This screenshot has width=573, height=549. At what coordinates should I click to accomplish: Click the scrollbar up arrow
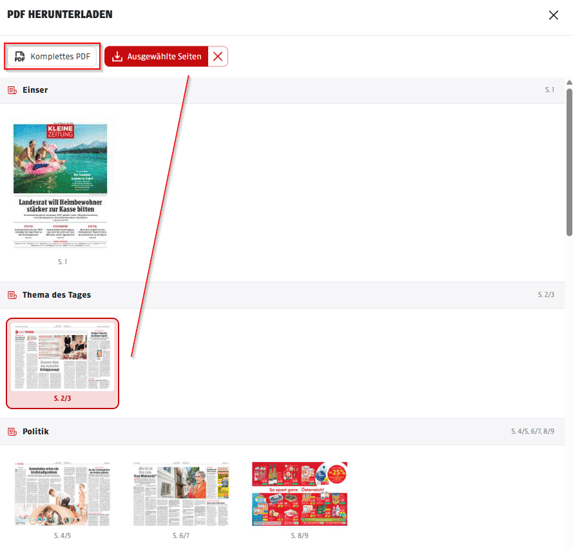coord(569,83)
